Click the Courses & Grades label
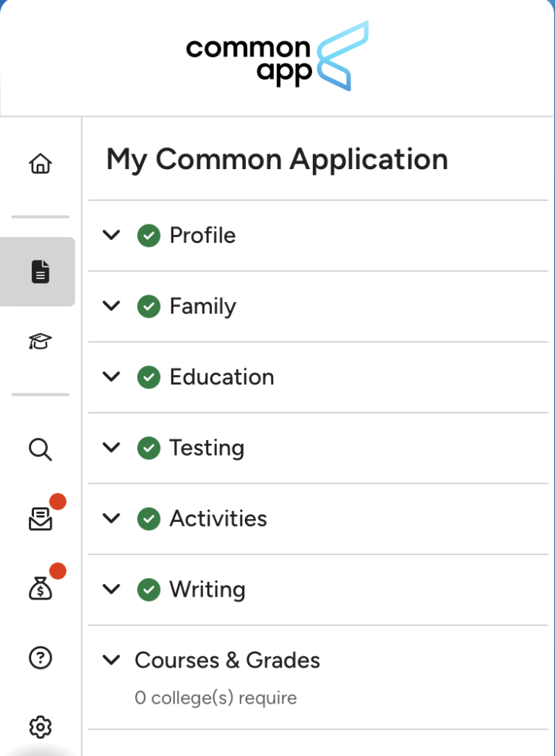 [x=227, y=660]
